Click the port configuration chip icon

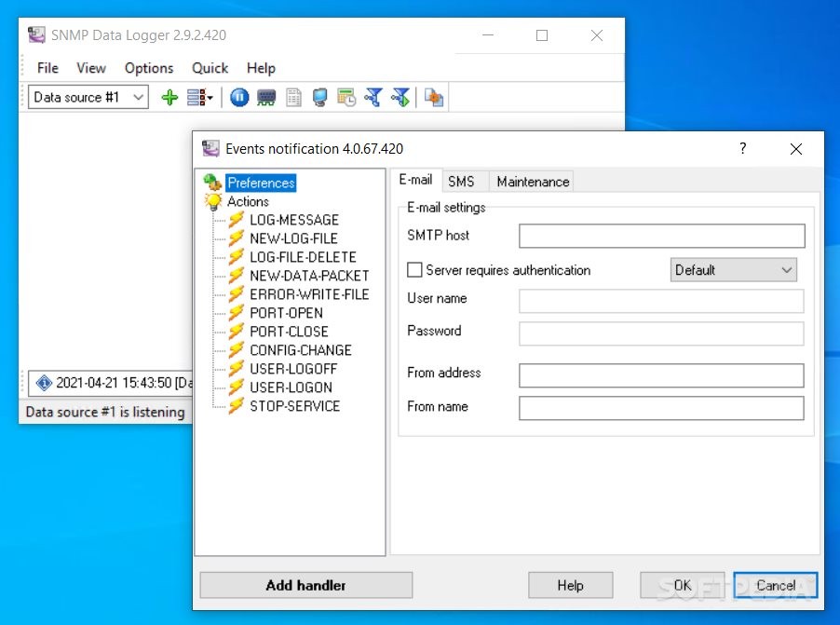266,98
